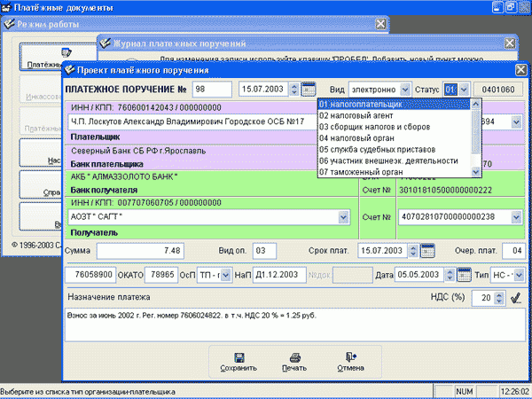Open calendar next to document date 15.07.2003
Screen dimensions: 532x399
pyautogui.click(x=309, y=90)
